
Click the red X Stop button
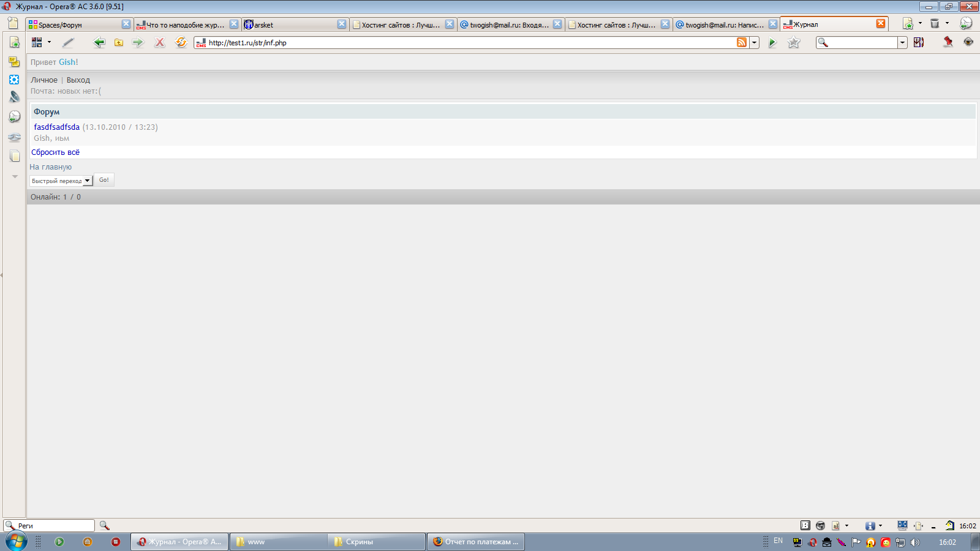pyautogui.click(x=159, y=42)
